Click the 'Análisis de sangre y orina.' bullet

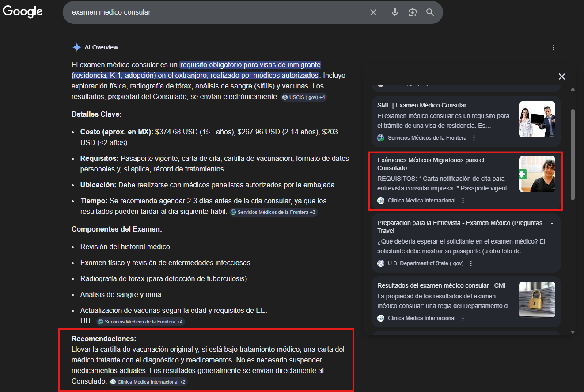[121, 294]
